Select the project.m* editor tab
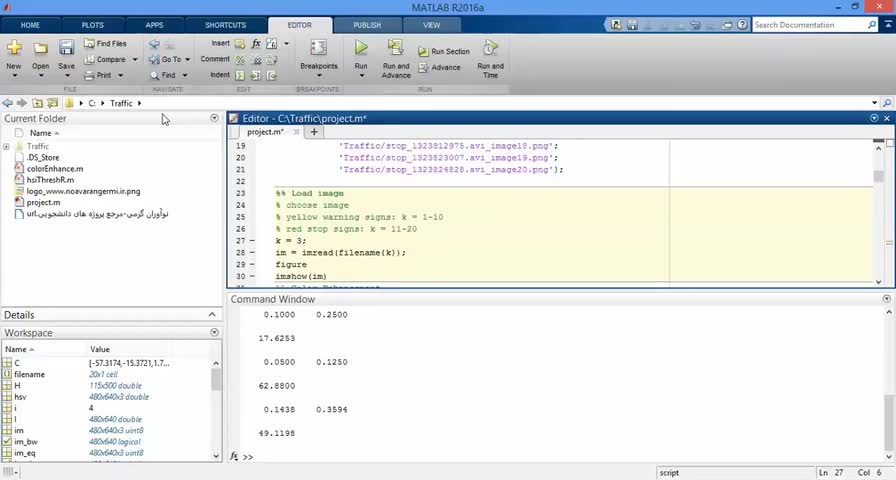896x480 pixels. coord(265,132)
